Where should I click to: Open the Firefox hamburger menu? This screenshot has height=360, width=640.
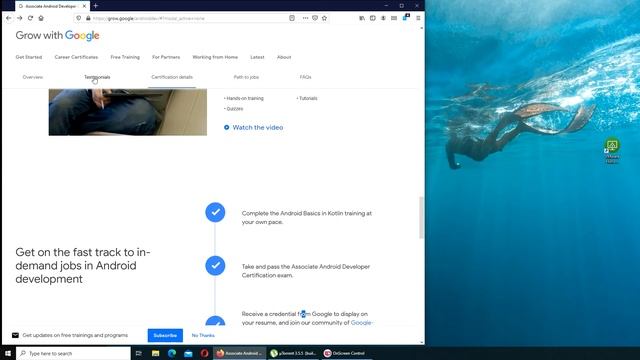418,18
